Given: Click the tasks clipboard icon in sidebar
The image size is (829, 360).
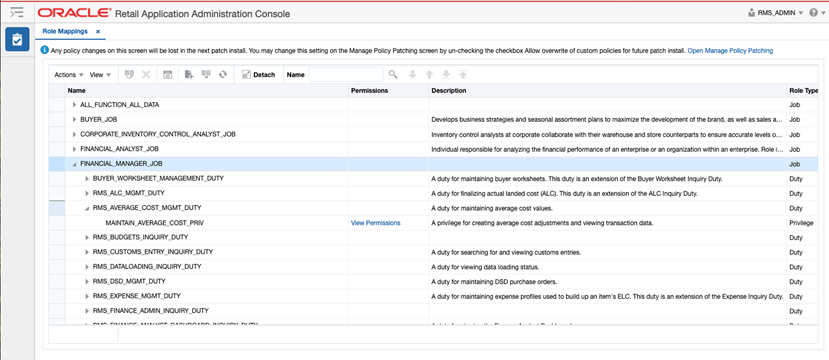Looking at the screenshot, I should (x=17, y=40).
